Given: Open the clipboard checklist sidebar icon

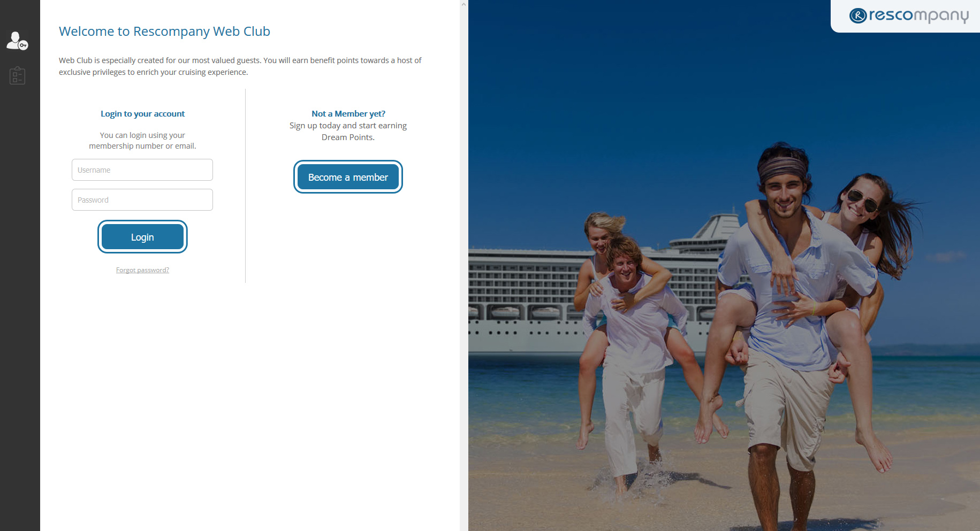Looking at the screenshot, I should [17, 75].
